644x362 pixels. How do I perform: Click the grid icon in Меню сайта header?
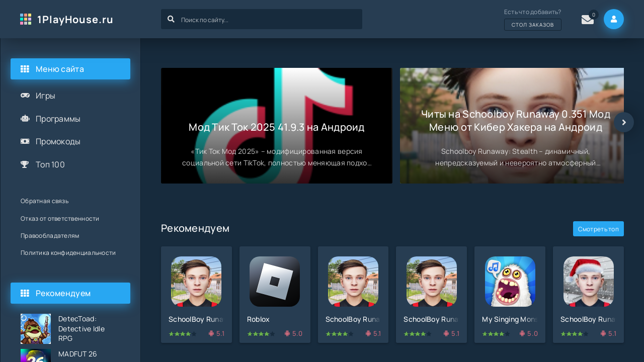(25, 69)
